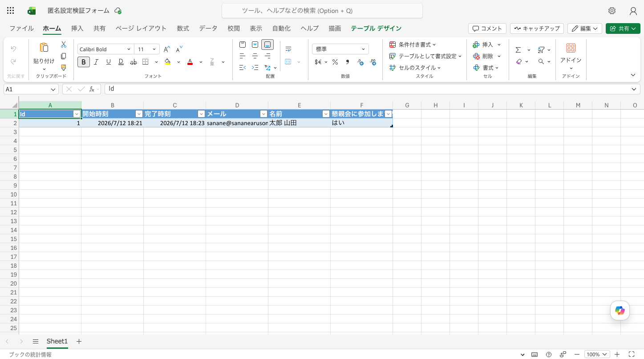Image resolution: width=644 pixels, height=359 pixels.
Task: Switch to テーブル デザイン tab
Action: click(x=376, y=28)
